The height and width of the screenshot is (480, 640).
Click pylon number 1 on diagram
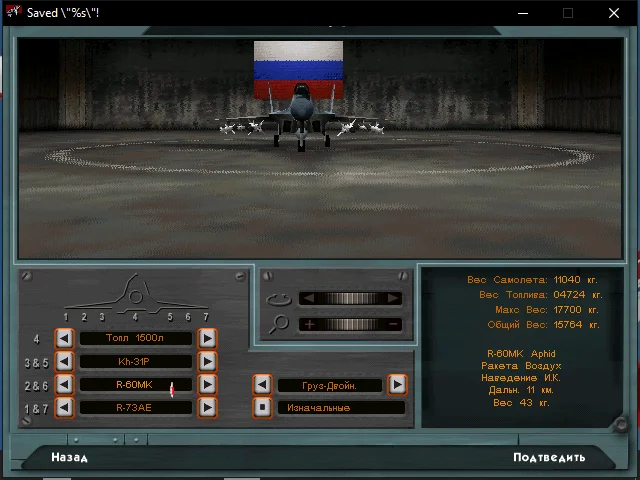point(66,317)
